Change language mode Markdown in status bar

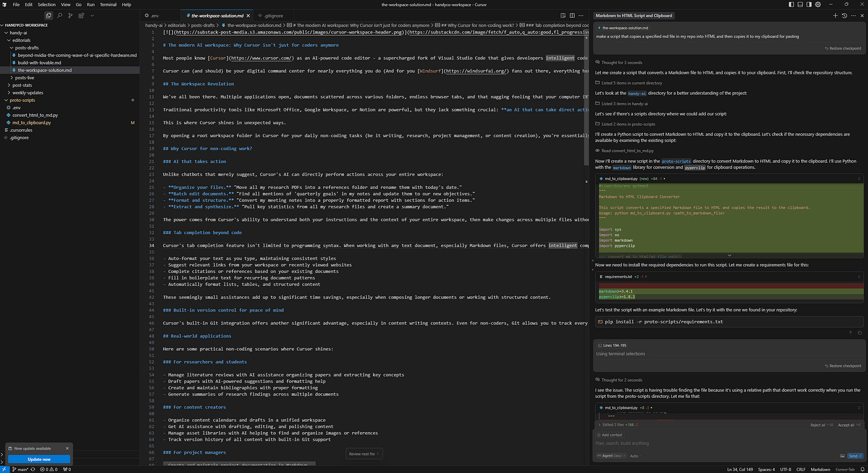[820, 469]
